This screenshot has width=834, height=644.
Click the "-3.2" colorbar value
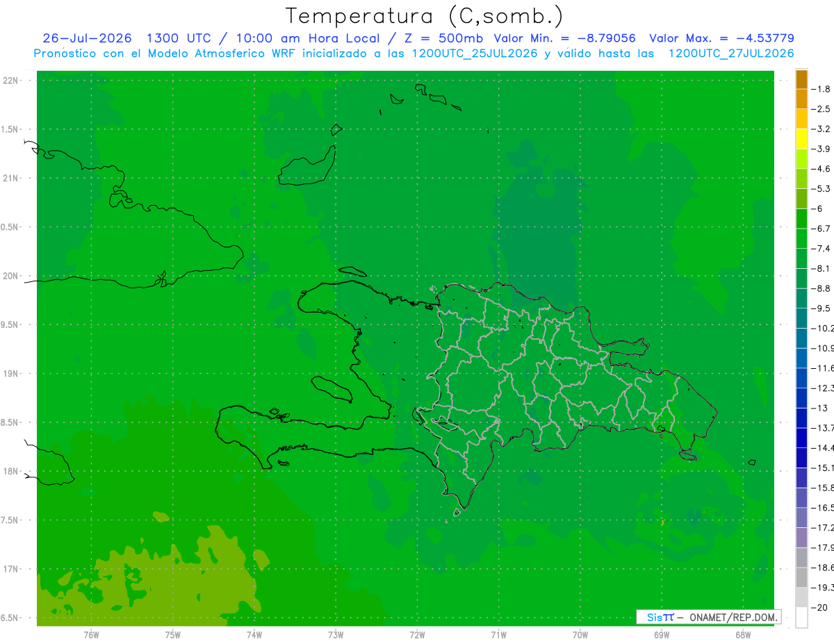(821, 129)
